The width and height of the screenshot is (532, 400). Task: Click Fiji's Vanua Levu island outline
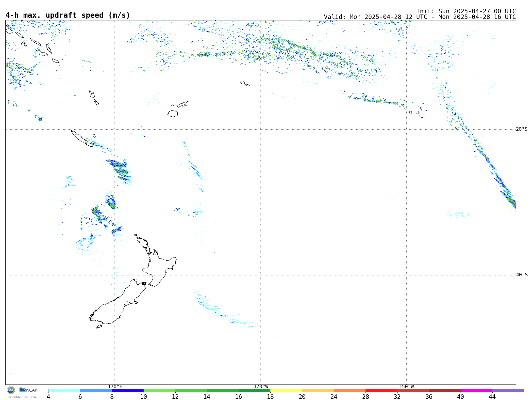(x=183, y=104)
